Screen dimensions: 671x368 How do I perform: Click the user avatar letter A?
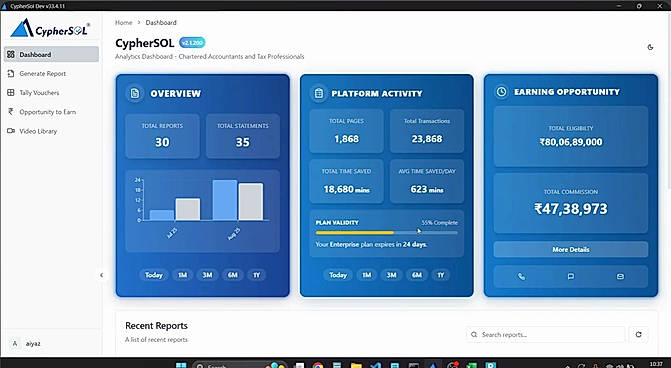[x=15, y=344]
